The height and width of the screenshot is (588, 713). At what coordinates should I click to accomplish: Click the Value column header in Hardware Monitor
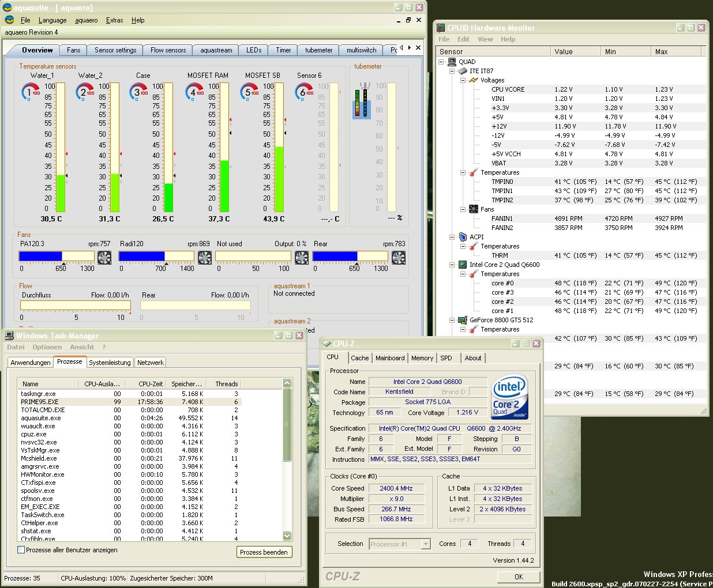tap(575, 51)
